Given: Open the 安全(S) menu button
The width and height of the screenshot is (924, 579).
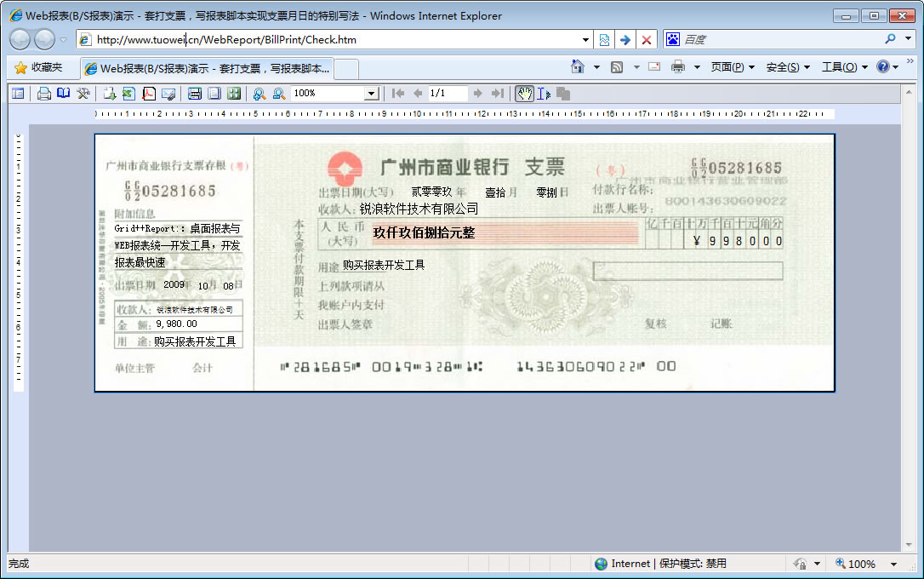Looking at the screenshot, I should tap(787, 67).
